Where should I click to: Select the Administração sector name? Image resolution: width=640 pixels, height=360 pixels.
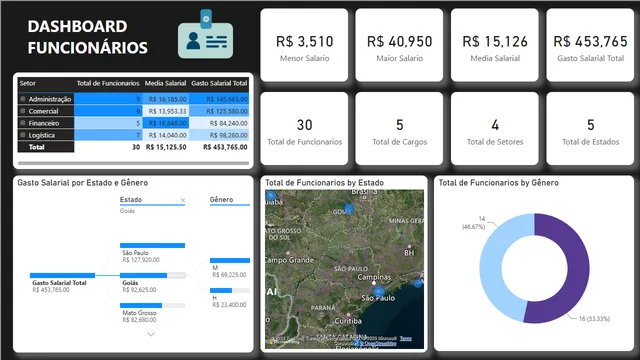coord(50,99)
